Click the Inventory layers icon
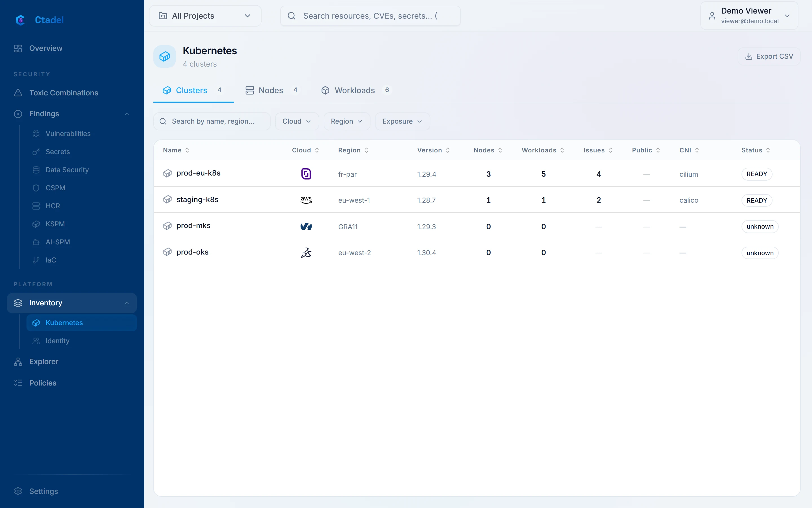 click(18, 303)
